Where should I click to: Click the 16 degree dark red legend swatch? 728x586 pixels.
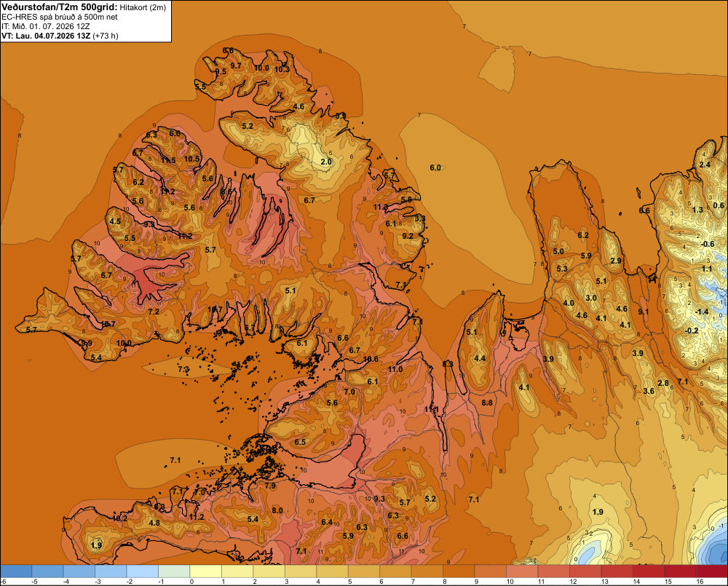(x=712, y=571)
